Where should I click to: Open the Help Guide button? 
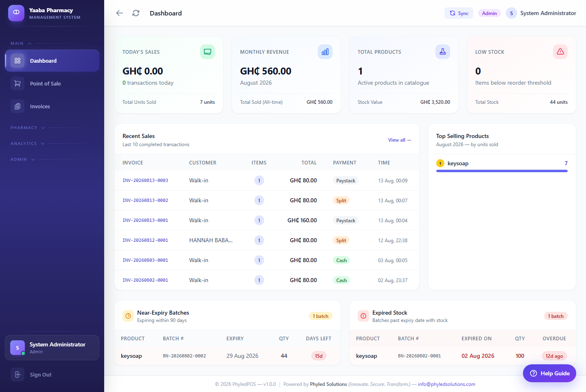pos(549,373)
